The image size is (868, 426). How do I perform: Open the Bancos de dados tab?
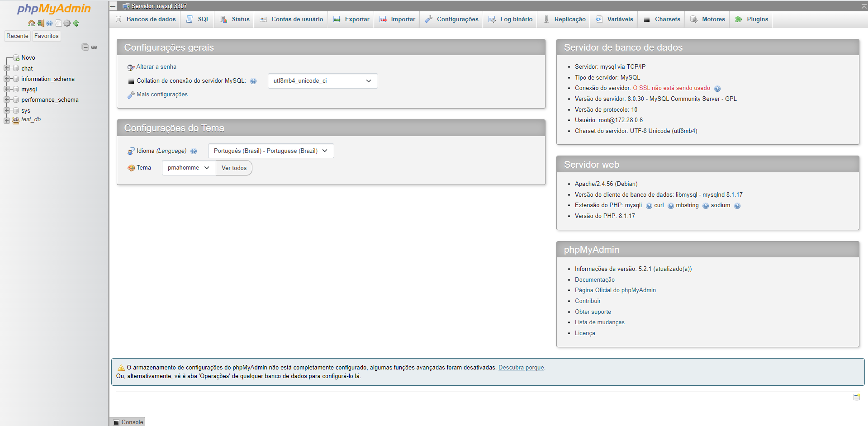tap(146, 19)
